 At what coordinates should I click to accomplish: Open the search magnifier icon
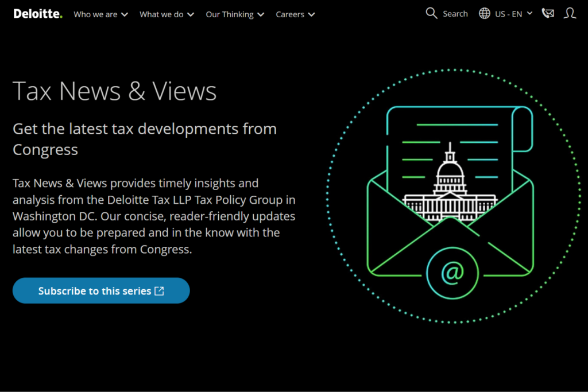coord(431,14)
